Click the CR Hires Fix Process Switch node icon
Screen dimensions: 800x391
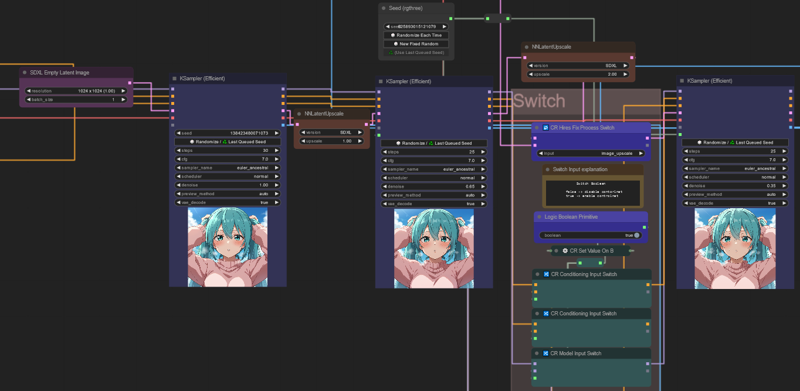(545, 128)
